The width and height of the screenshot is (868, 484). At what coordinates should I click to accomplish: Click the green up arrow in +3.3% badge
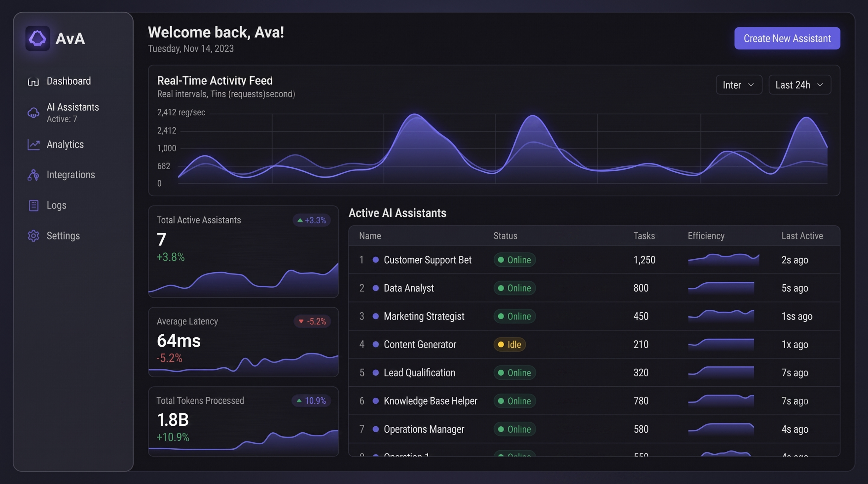coord(300,221)
